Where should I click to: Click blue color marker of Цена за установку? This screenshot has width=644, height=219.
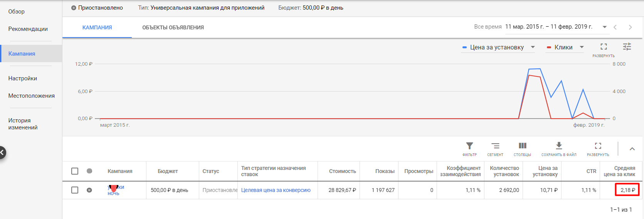coord(464,48)
